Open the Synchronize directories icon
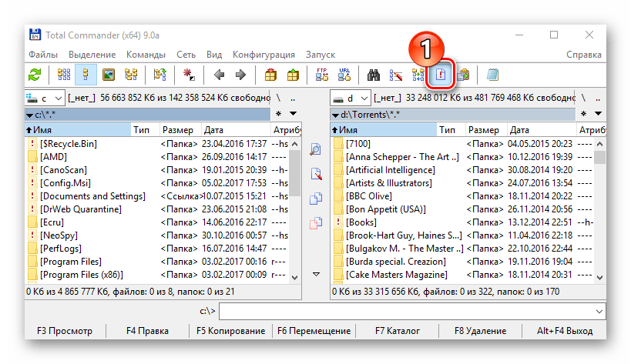 pos(418,75)
